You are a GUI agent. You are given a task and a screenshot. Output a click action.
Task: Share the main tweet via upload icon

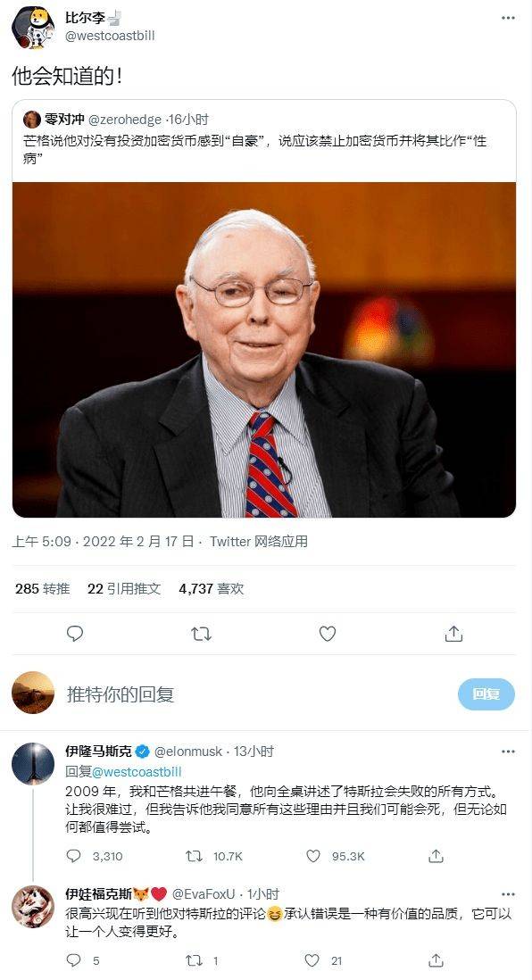click(453, 634)
